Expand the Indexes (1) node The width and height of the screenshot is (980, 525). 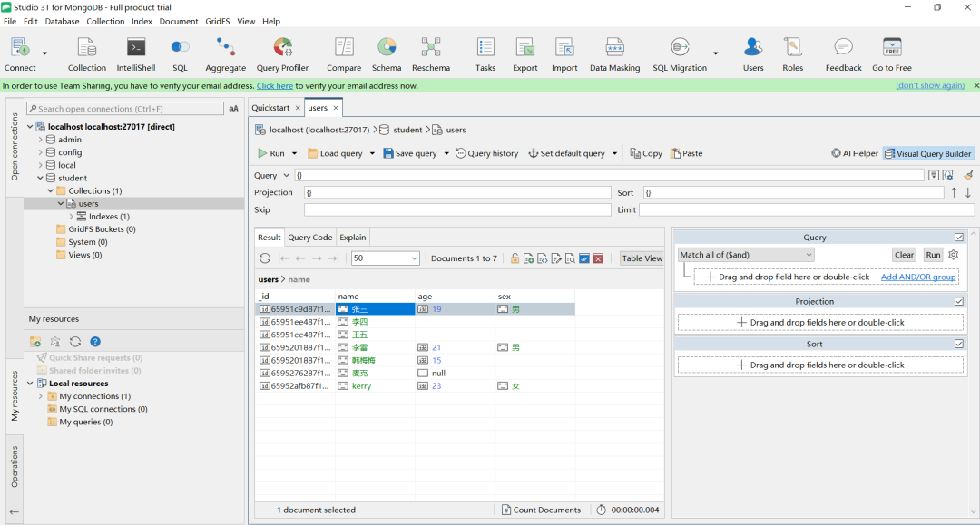72,217
